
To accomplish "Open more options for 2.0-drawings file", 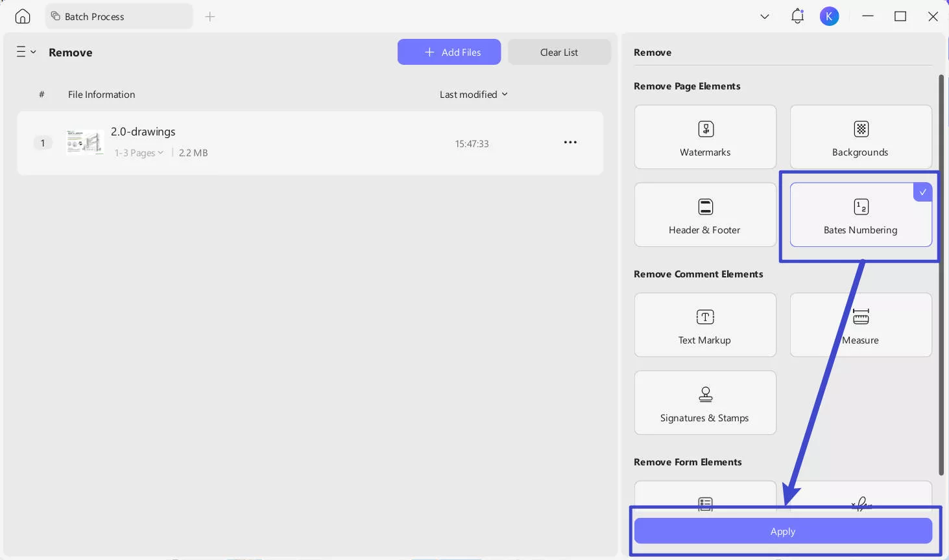I will [x=570, y=143].
